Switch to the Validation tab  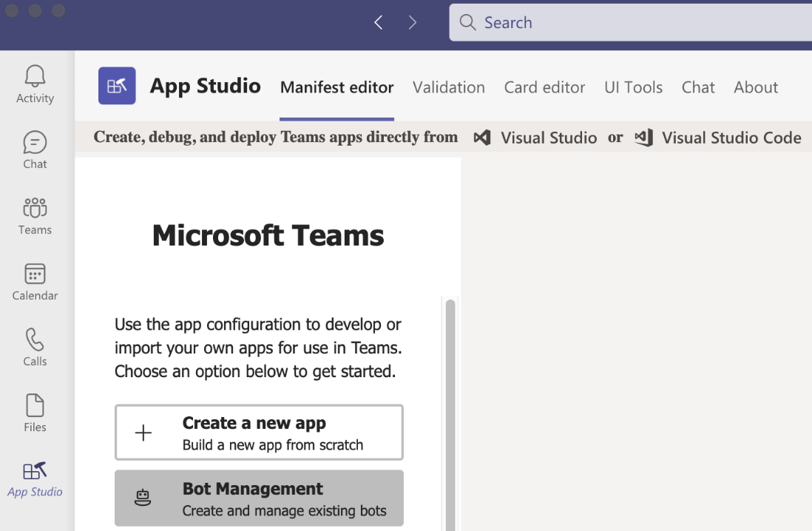point(448,87)
